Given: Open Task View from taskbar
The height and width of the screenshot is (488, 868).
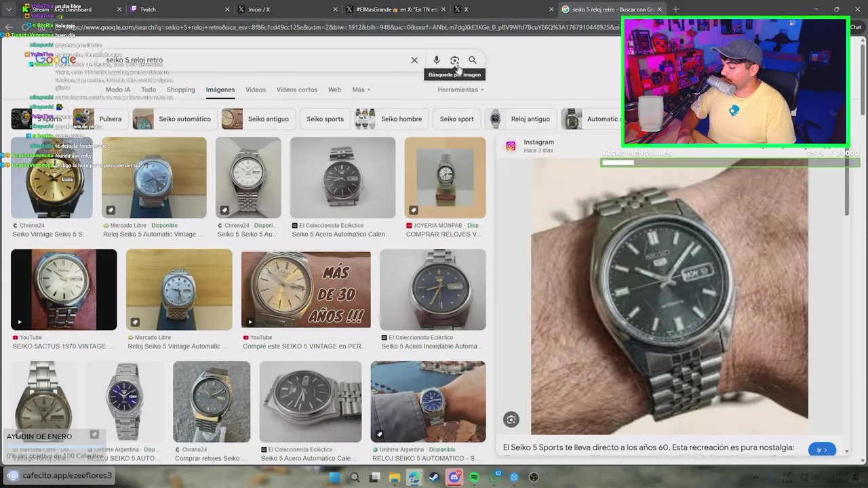Looking at the screenshot, I should point(374,478).
